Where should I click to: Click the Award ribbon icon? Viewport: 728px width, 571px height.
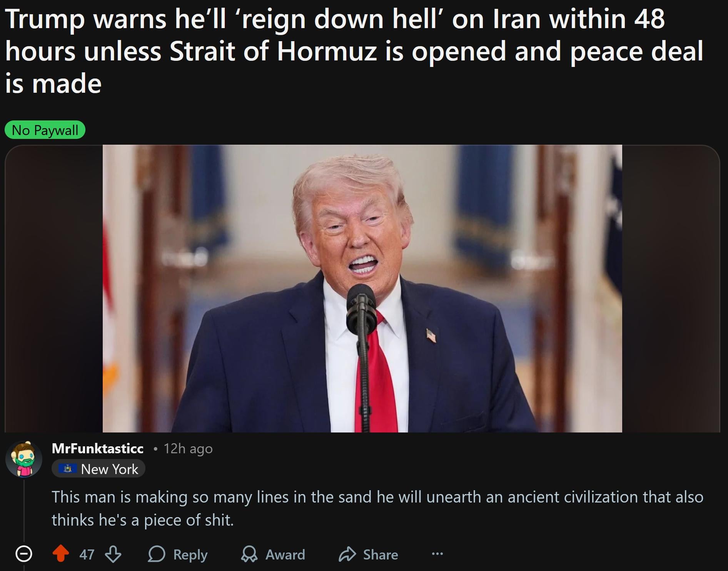click(249, 554)
